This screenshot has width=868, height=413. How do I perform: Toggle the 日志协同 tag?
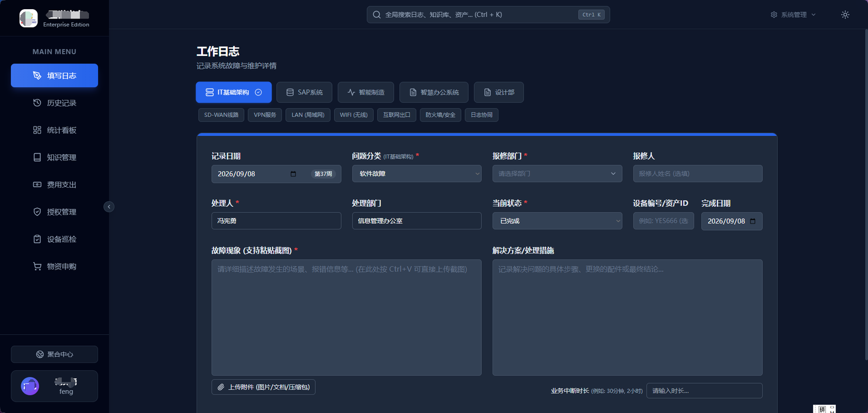(482, 115)
